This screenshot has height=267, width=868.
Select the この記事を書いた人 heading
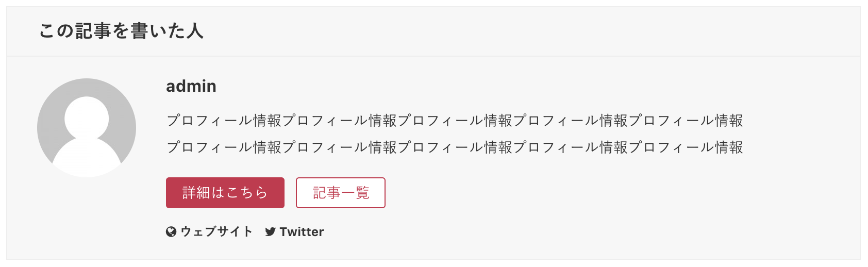121,31
